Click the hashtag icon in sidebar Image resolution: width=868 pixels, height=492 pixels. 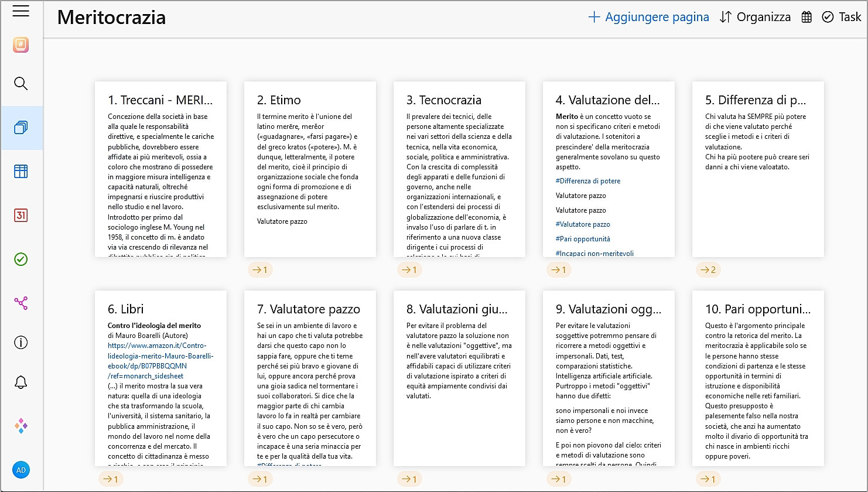coord(20,45)
